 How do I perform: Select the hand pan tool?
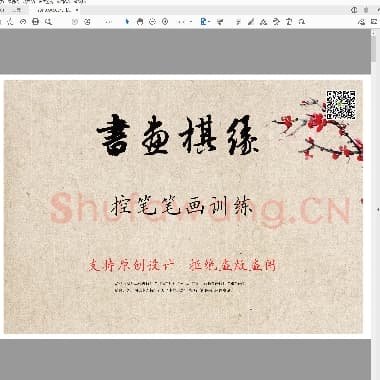pyautogui.click(x=140, y=22)
